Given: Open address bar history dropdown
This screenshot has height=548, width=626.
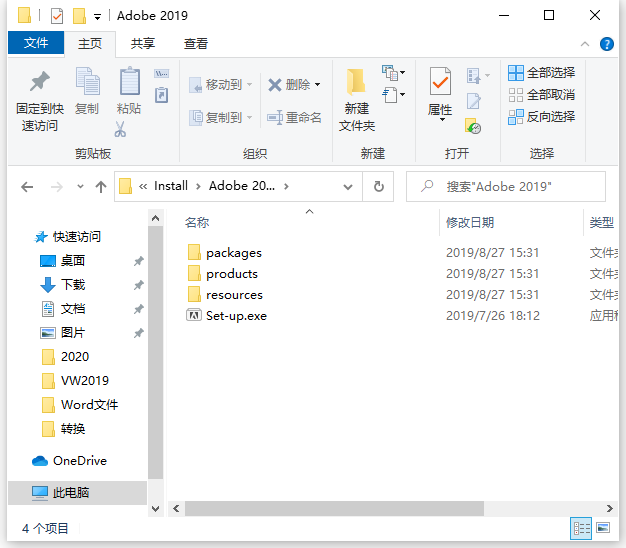Looking at the screenshot, I should 348,187.
